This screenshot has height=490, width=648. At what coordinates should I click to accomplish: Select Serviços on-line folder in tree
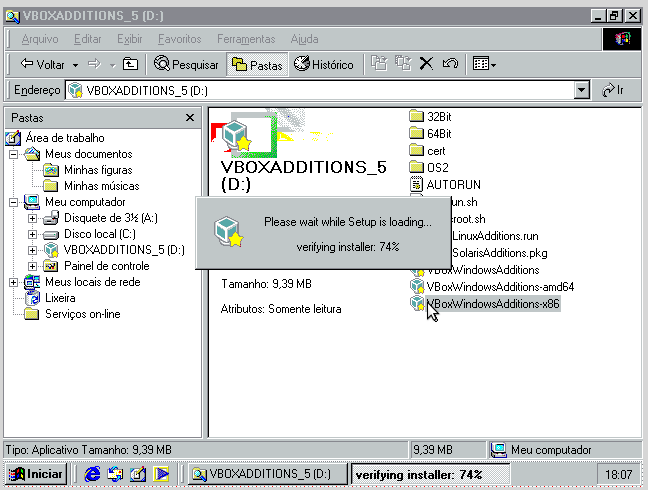pyautogui.click(x=83, y=314)
